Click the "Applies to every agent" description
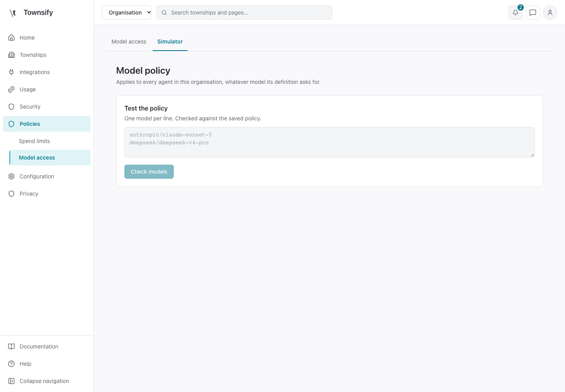Image resolution: width=565 pixels, height=392 pixels. 218,82
